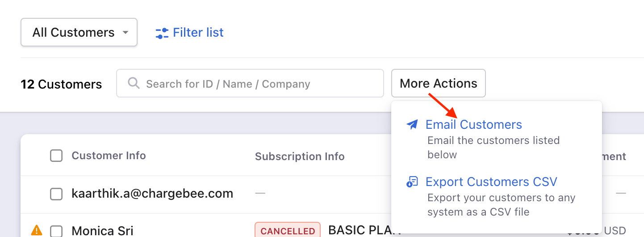Click the filter sliders icon
644x237 pixels.
tap(162, 33)
